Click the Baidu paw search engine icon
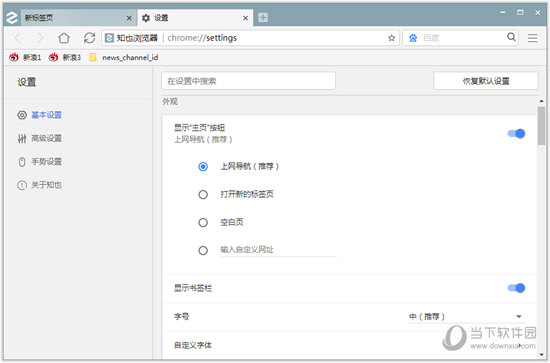Screen dimensions: 550x363 pyautogui.click(x=413, y=38)
